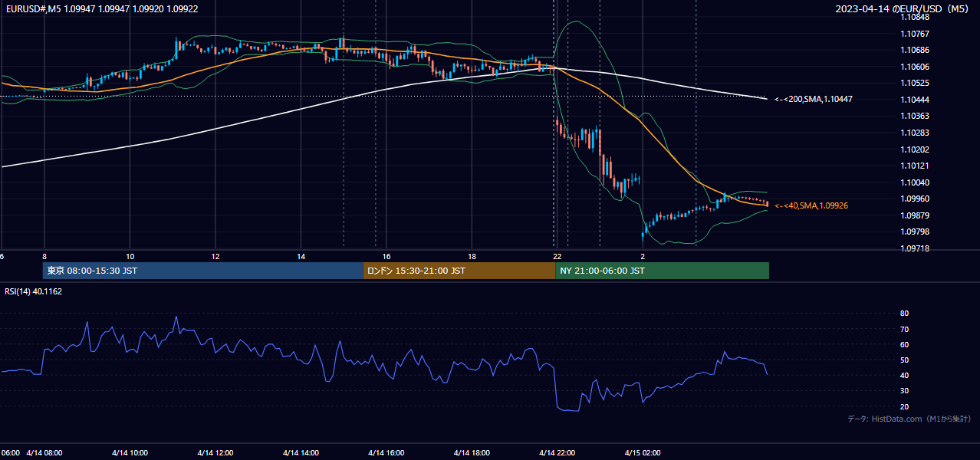This screenshot has height=460, width=980.
Task: Click the 4/15 02:00 bottom time label
Action: tap(643, 452)
